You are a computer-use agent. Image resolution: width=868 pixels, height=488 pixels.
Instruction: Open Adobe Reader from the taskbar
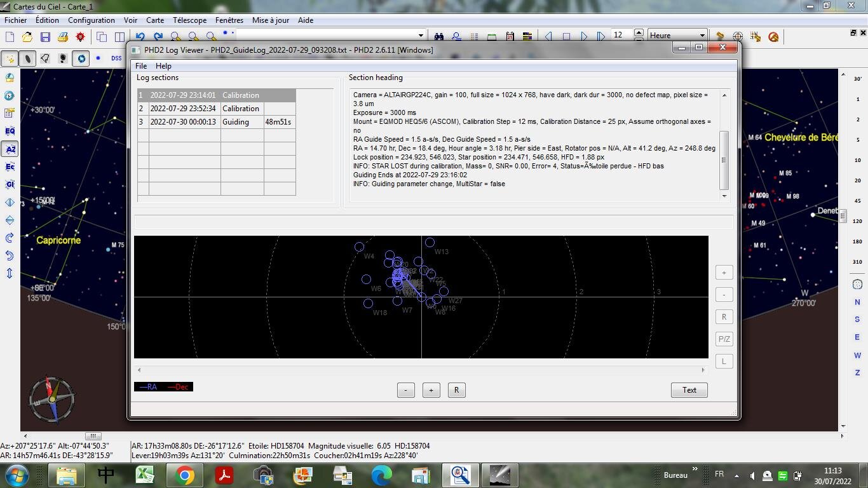[224, 475]
